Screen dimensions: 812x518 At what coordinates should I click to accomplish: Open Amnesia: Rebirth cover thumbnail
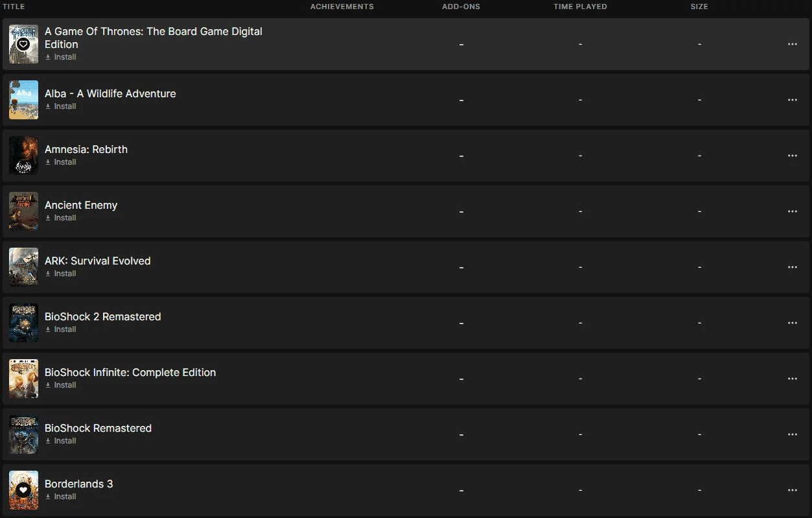(23, 156)
